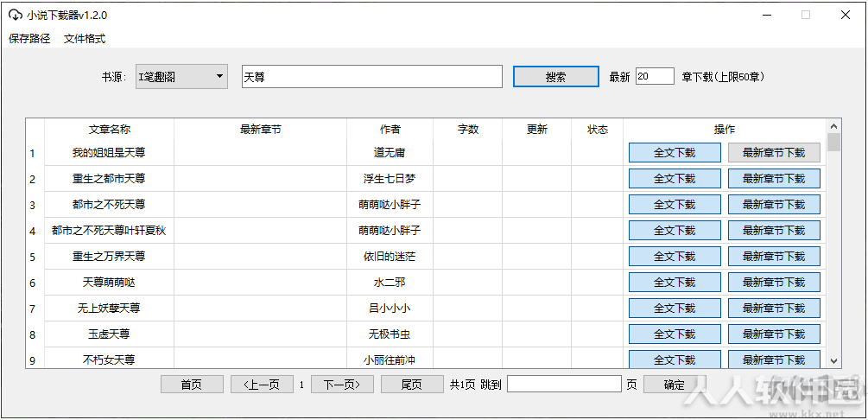This screenshot has height=420, width=868.
Task: Select the author cell 吕小小小
Action: click(x=390, y=308)
